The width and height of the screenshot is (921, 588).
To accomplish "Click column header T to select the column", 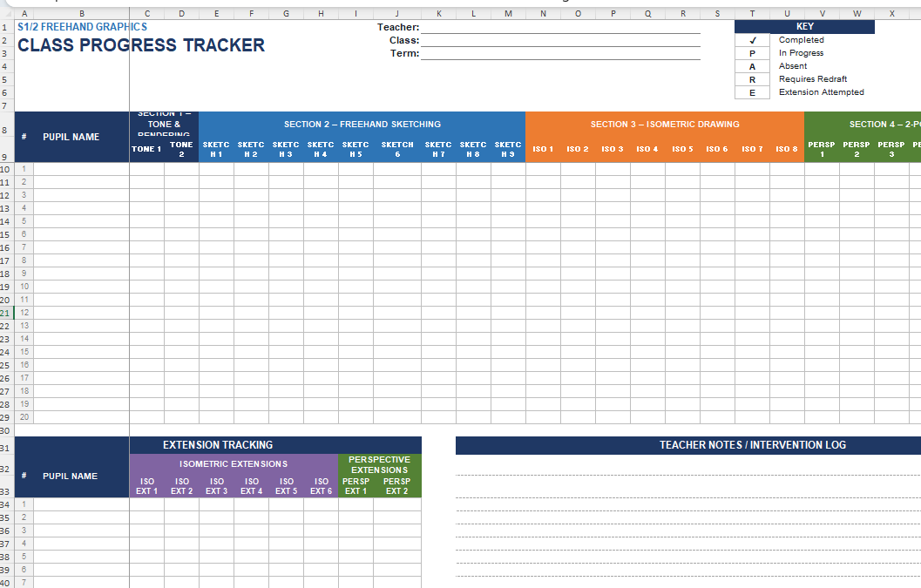I will click(753, 14).
